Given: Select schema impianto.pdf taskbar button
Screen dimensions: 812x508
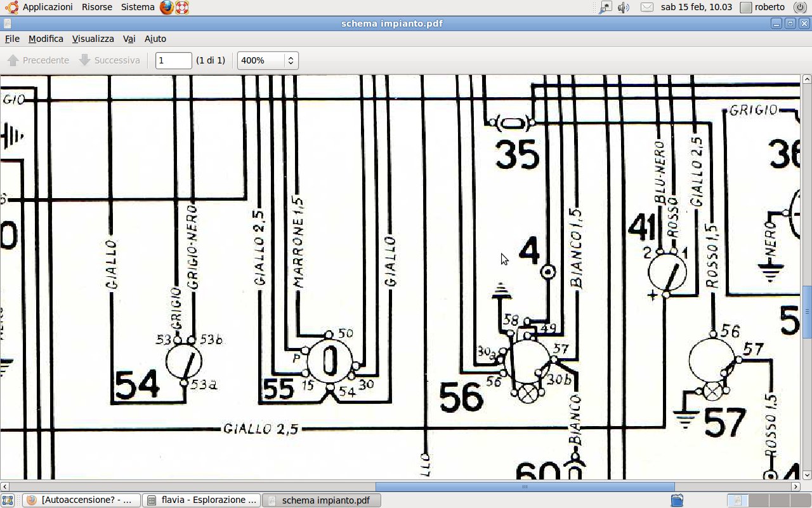Looking at the screenshot, I should coord(321,500).
